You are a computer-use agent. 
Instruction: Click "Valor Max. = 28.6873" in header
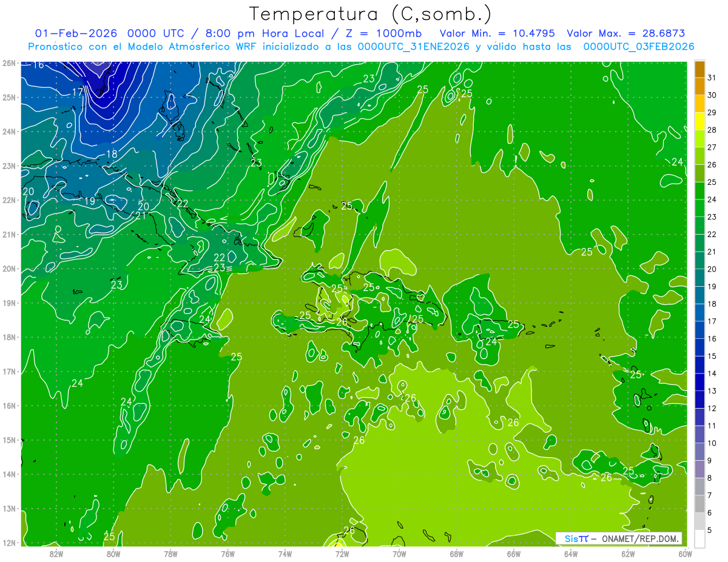click(625, 33)
